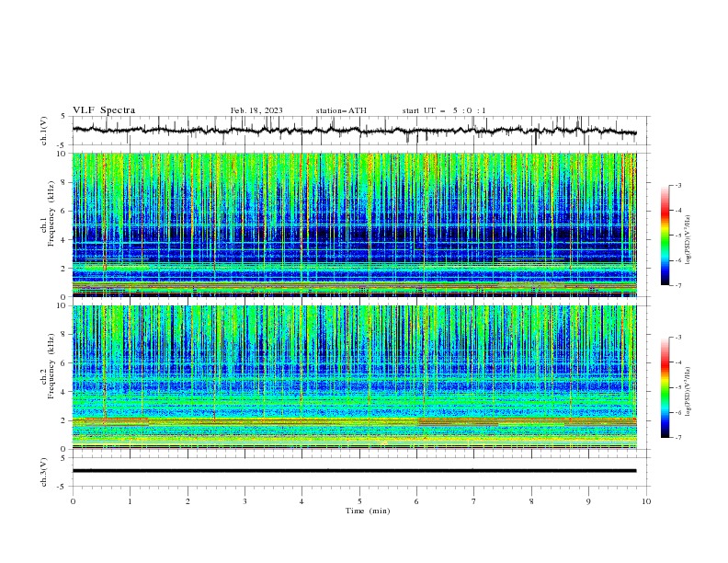Click the ch.1 log(PSD) color bar title

[x=688, y=240]
